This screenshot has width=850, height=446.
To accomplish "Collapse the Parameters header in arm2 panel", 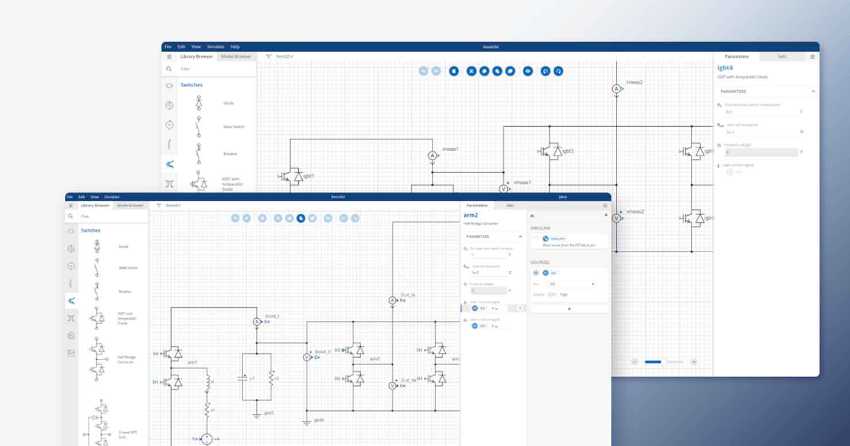I will (x=519, y=237).
